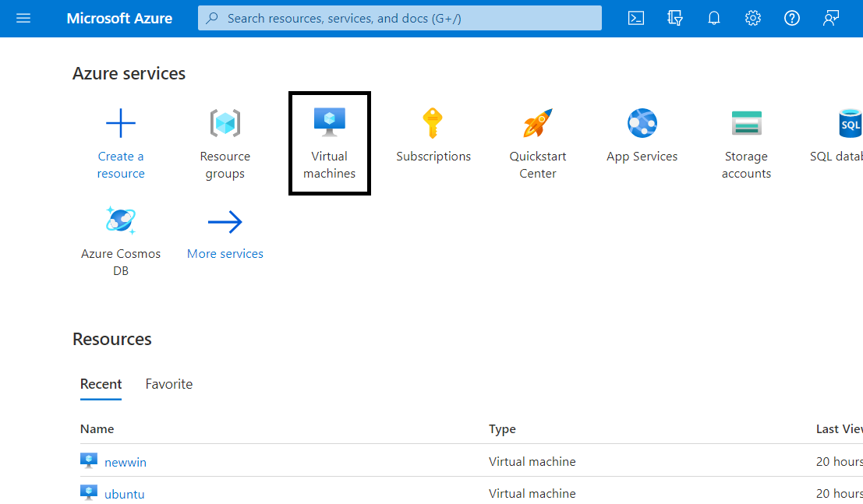This screenshot has height=504, width=863.
Task: Open SQL databases icon
Action: coord(851,123)
